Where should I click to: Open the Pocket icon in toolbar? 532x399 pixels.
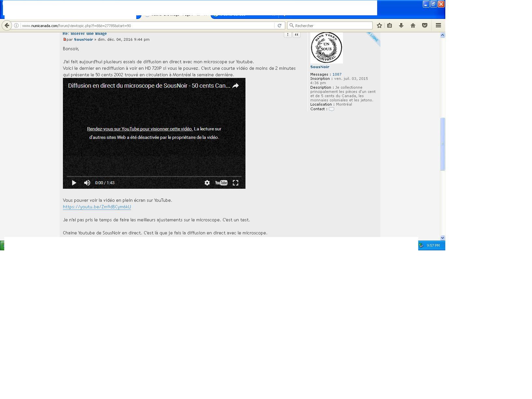[425, 25]
